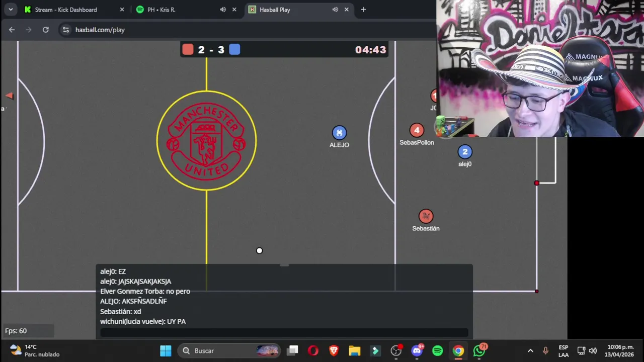The height and width of the screenshot is (362, 644).
Task: Open Discord from the taskbar
Action: click(x=417, y=350)
